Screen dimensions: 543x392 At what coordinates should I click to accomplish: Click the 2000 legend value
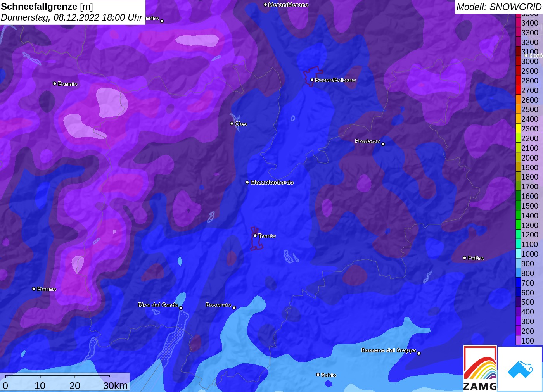point(530,158)
